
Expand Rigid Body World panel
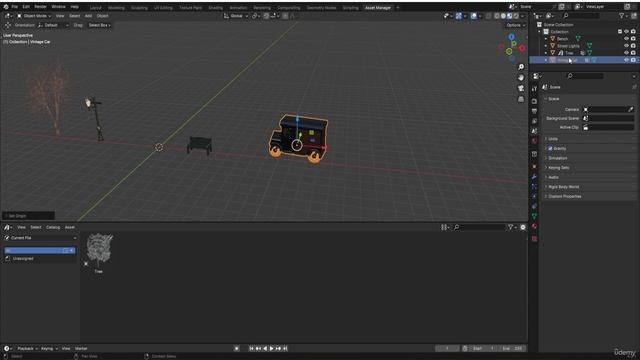pos(563,187)
